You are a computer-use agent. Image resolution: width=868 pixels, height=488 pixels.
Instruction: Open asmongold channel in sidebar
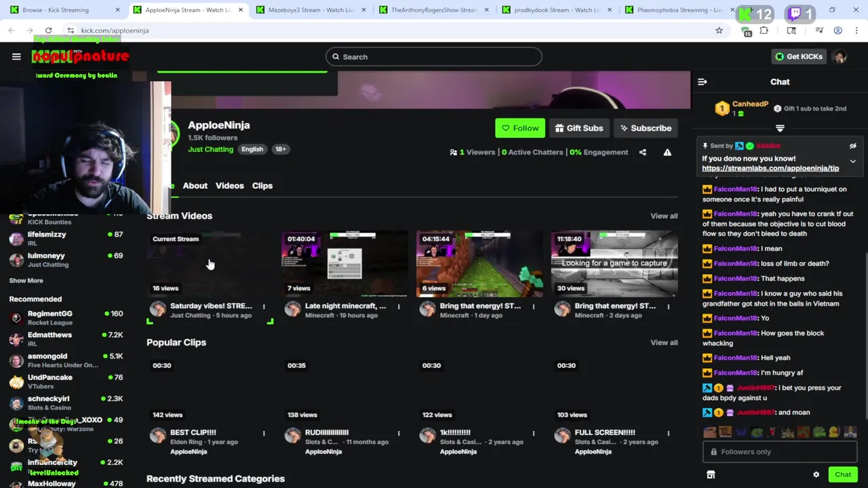click(x=66, y=361)
